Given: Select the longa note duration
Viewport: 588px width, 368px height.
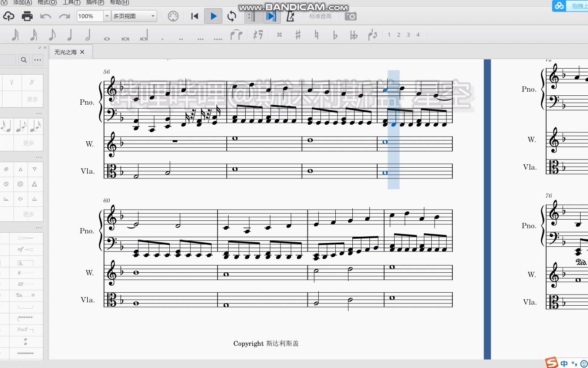Looking at the screenshot, I should point(144,35).
